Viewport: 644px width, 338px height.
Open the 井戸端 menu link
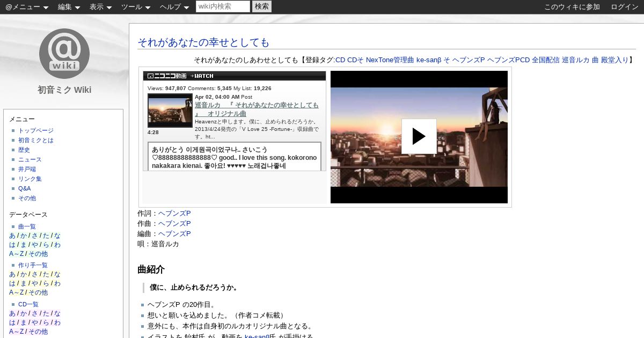[27, 169]
